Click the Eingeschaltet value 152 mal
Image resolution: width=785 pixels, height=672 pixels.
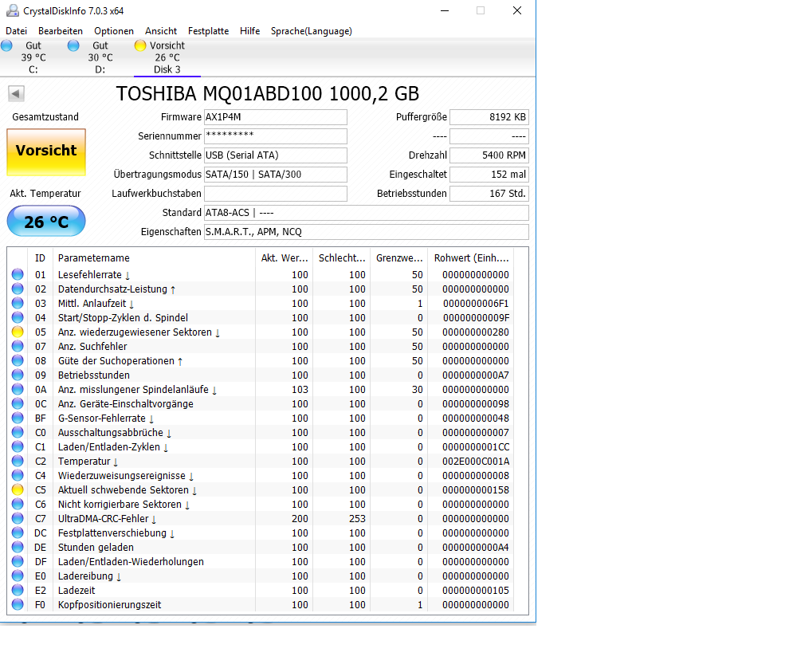click(x=489, y=175)
